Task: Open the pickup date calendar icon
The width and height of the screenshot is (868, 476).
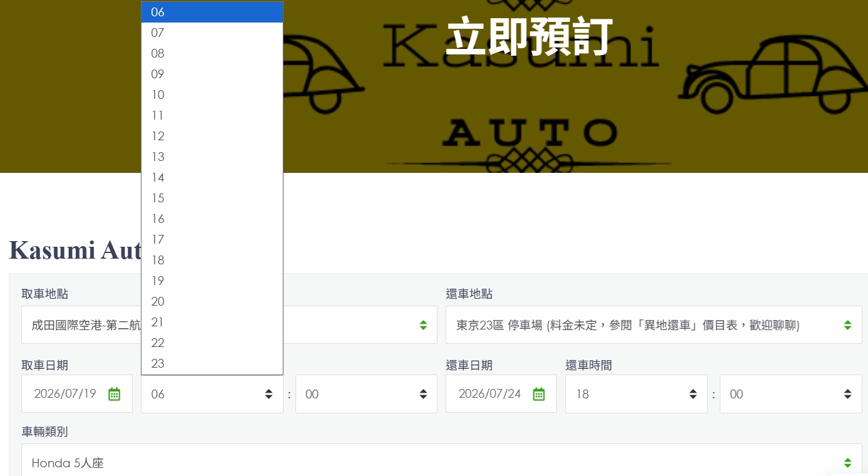Action: coord(114,394)
